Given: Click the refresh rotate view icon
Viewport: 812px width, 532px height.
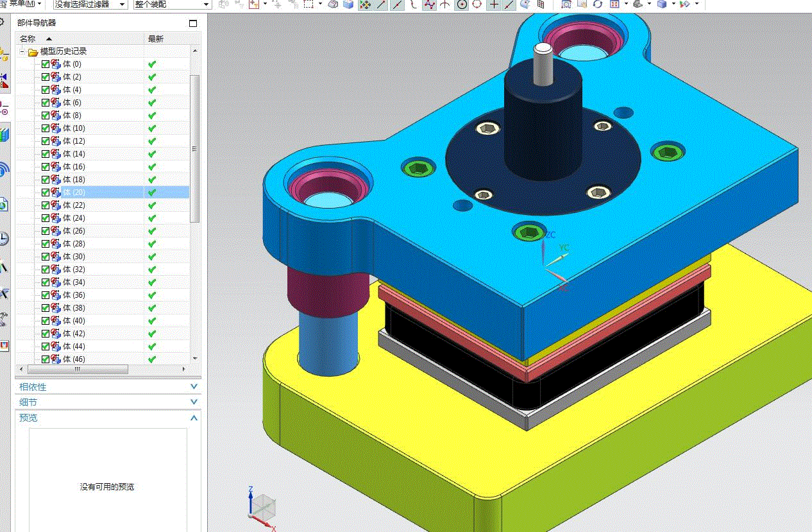Looking at the screenshot, I should pyautogui.click(x=597, y=4).
